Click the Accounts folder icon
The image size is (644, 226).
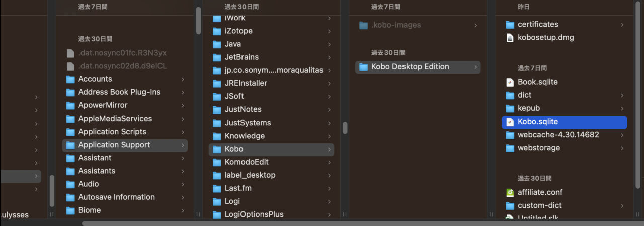(70, 79)
